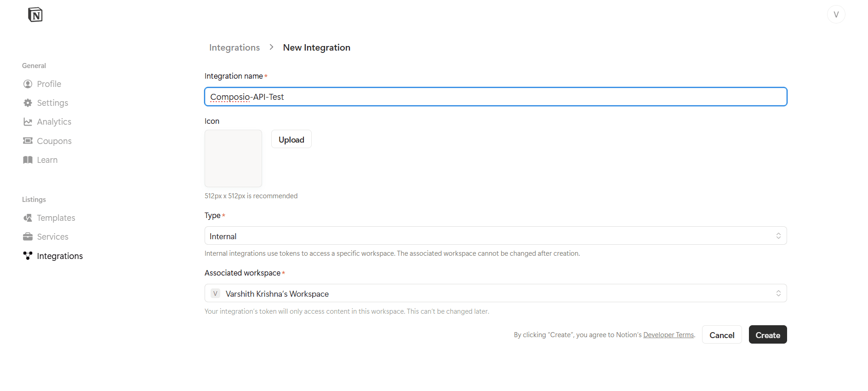The image size is (868, 391).
Task: Click the 'Icon' field label
Action: (x=212, y=121)
